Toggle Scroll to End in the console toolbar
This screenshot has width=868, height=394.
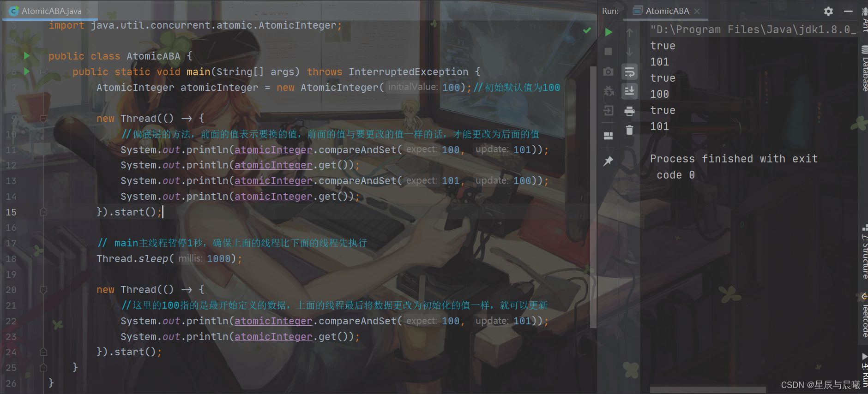pyautogui.click(x=629, y=91)
